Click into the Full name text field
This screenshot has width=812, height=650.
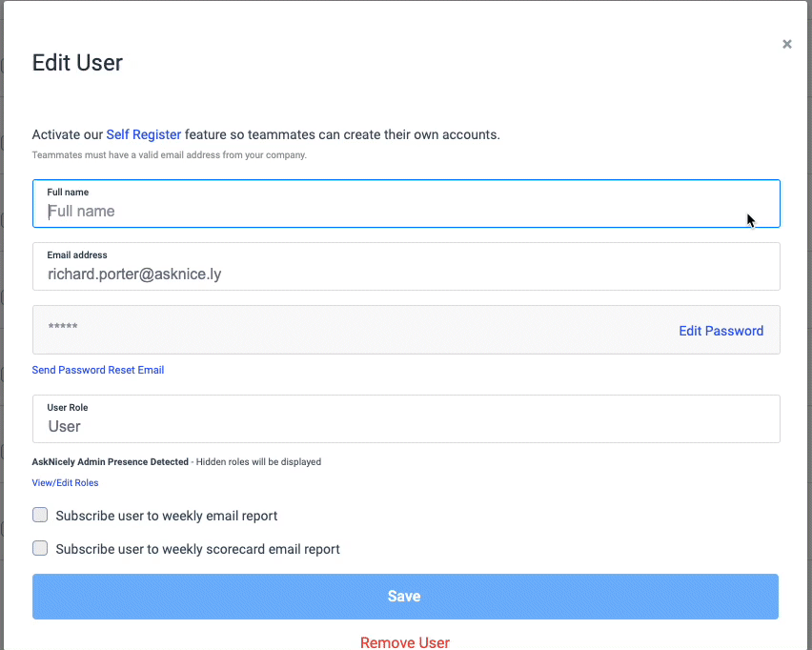406,212
